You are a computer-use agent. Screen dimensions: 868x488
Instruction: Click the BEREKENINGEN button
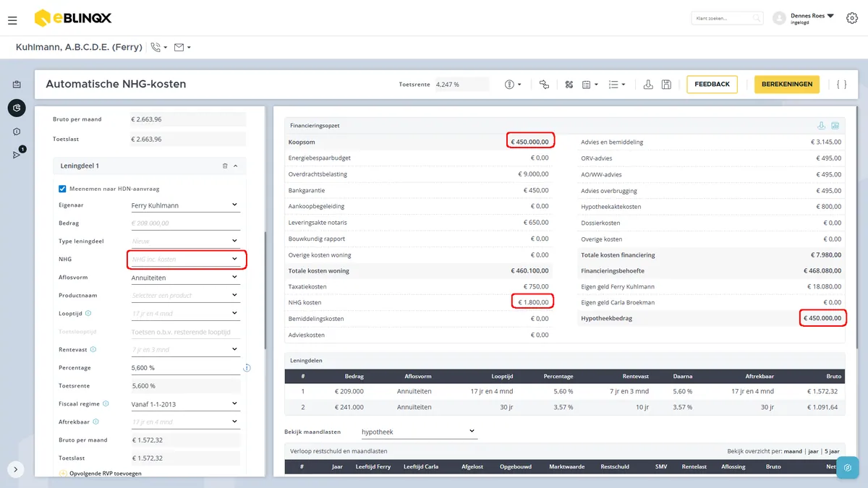tap(787, 85)
